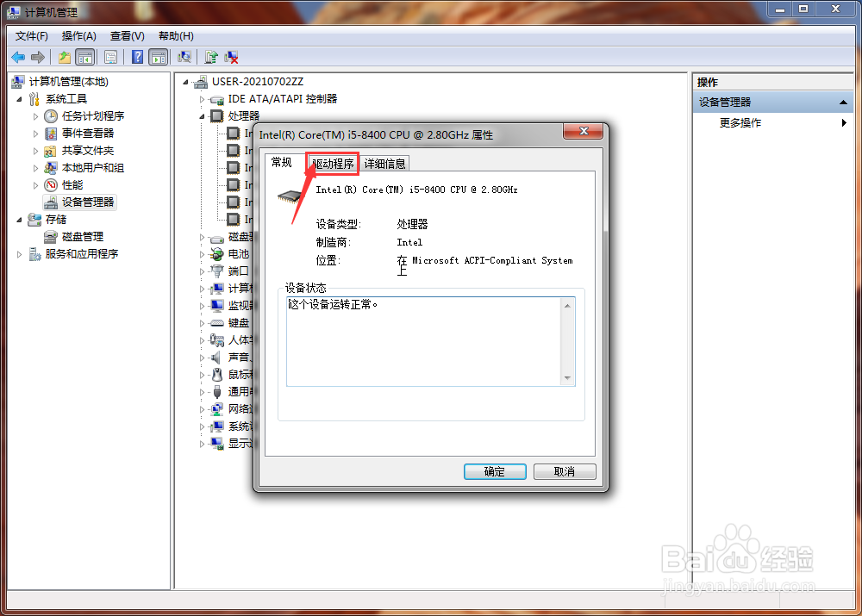Click the Uninstall device red-X icon

coord(231,57)
